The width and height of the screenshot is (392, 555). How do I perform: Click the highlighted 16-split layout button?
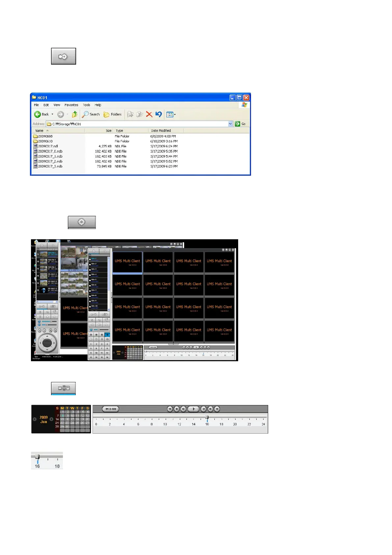pyautogui.click(x=107, y=335)
